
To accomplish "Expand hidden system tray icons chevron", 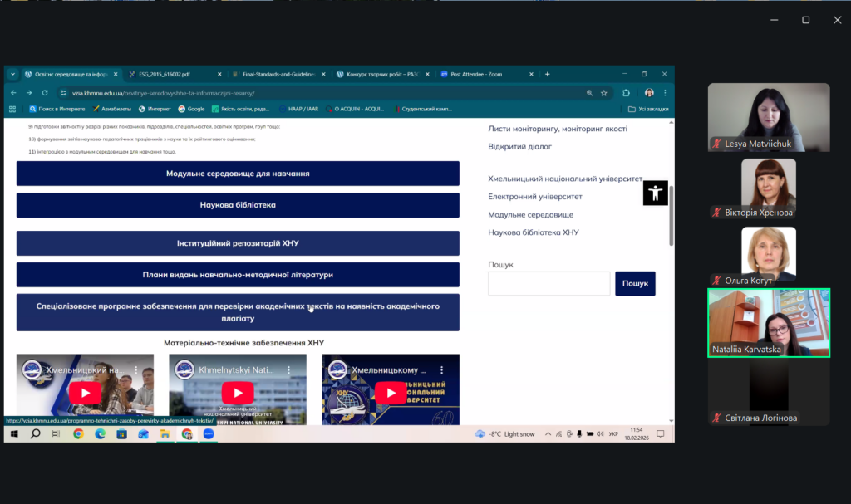I will [x=546, y=434].
